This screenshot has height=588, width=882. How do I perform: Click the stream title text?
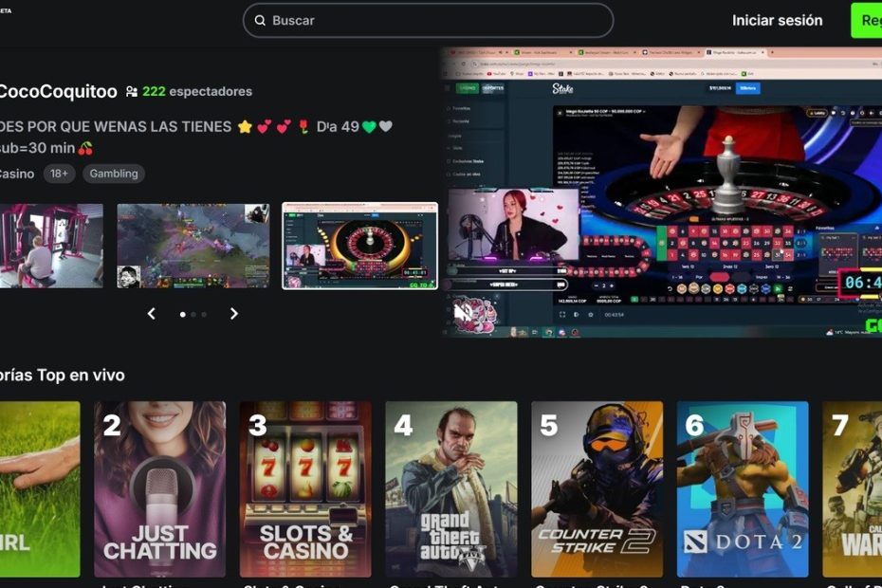tap(195, 137)
